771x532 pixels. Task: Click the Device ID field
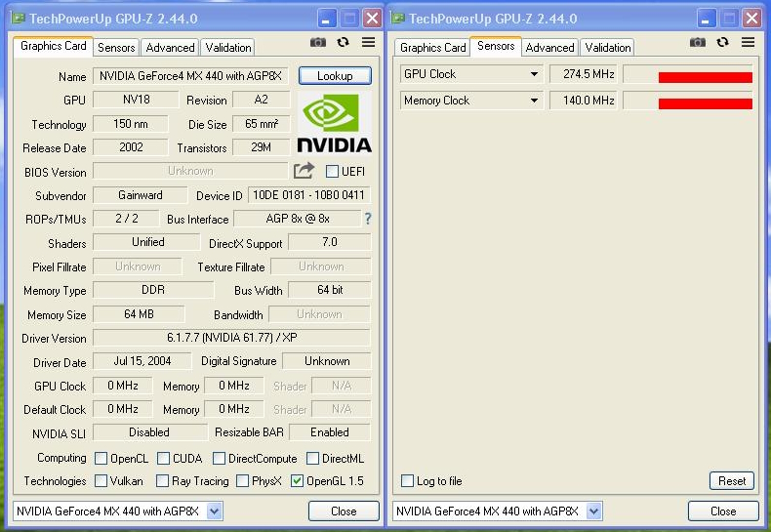[308, 195]
